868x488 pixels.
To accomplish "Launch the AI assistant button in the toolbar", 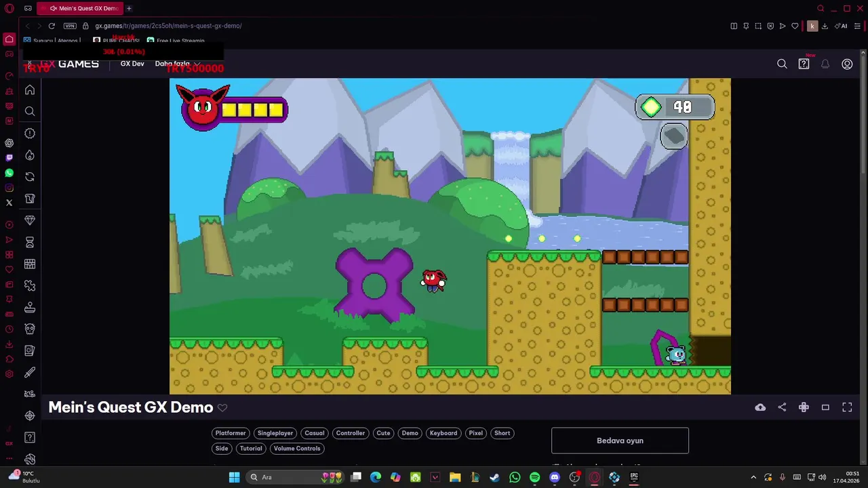I will (841, 26).
